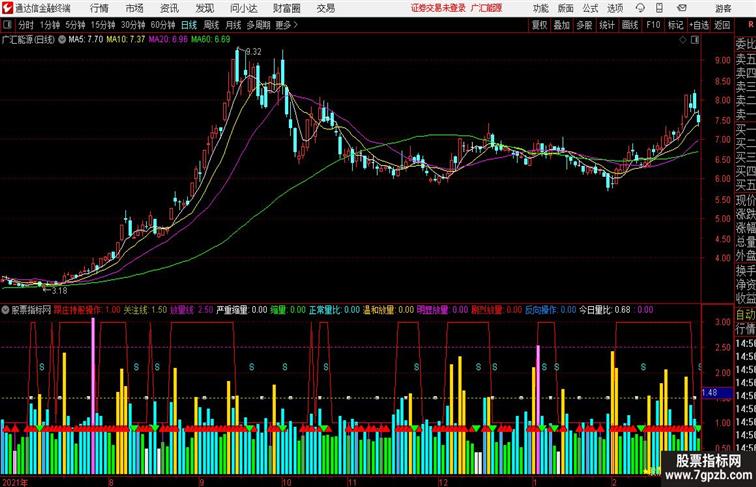Select the 日线 daily period tab
This screenshot has width=756, height=487.
tap(189, 25)
